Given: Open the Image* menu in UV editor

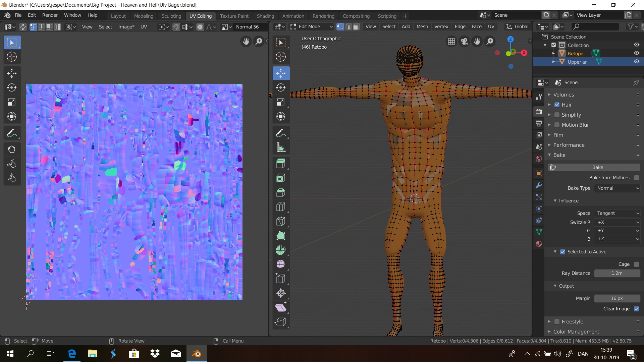Looking at the screenshot, I should pyautogui.click(x=126, y=27).
